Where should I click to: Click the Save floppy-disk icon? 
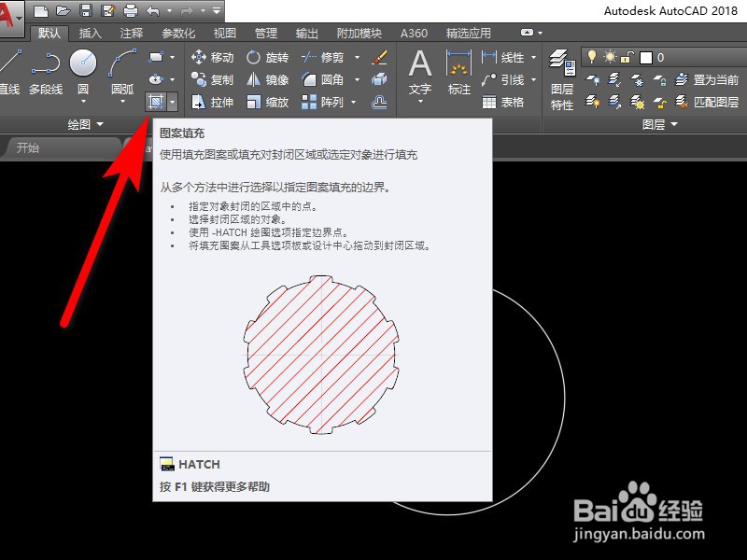click(x=86, y=10)
